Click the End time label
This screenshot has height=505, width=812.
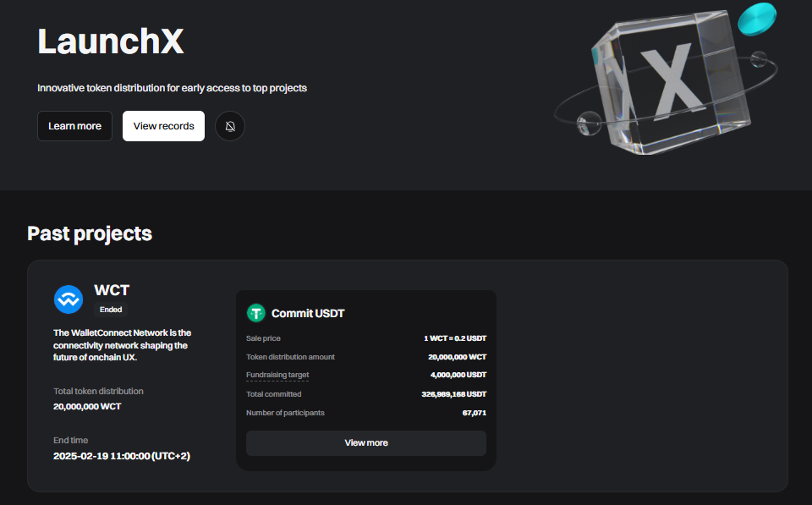coord(70,440)
